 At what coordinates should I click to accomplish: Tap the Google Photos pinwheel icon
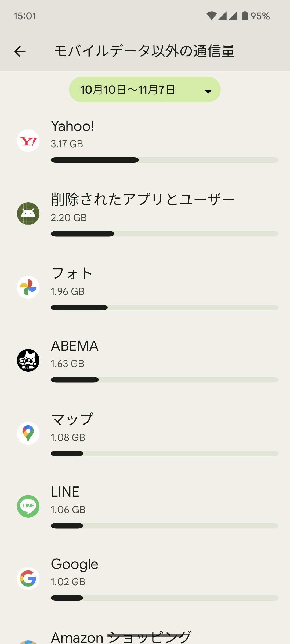[x=28, y=287]
